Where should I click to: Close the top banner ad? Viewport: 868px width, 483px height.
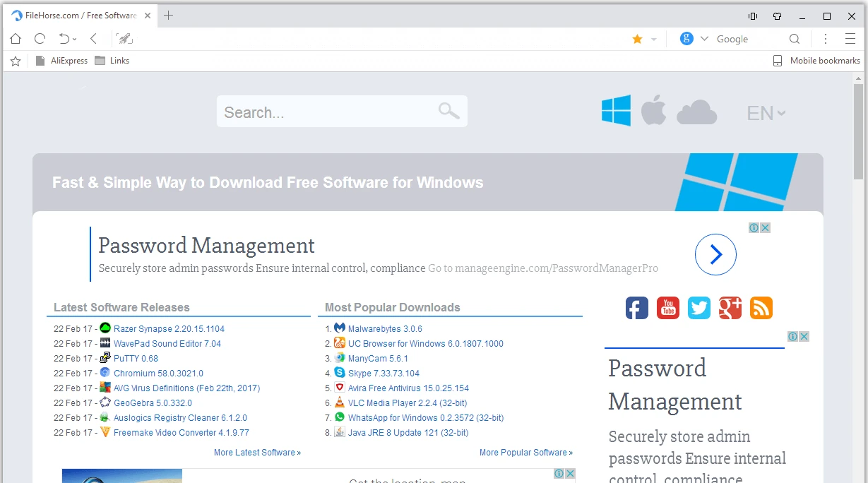tap(765, 227)
